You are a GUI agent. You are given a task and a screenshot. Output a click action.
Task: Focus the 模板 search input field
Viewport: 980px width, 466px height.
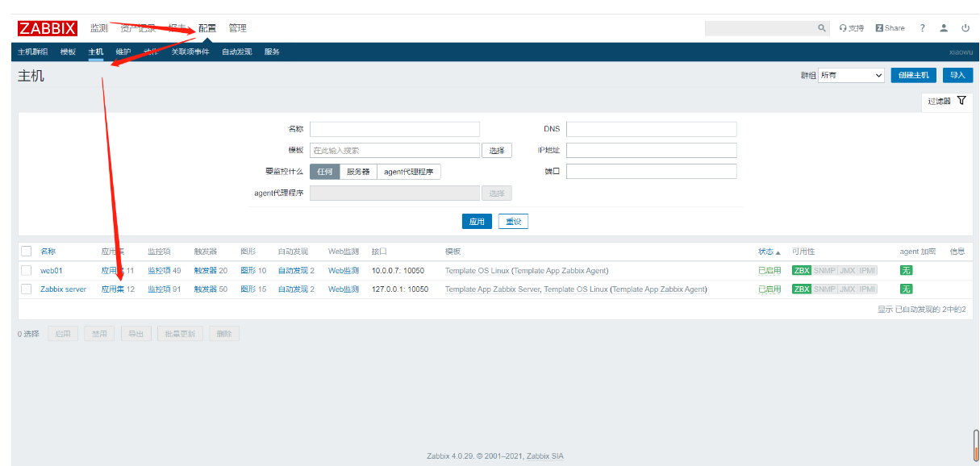point(394,151)
